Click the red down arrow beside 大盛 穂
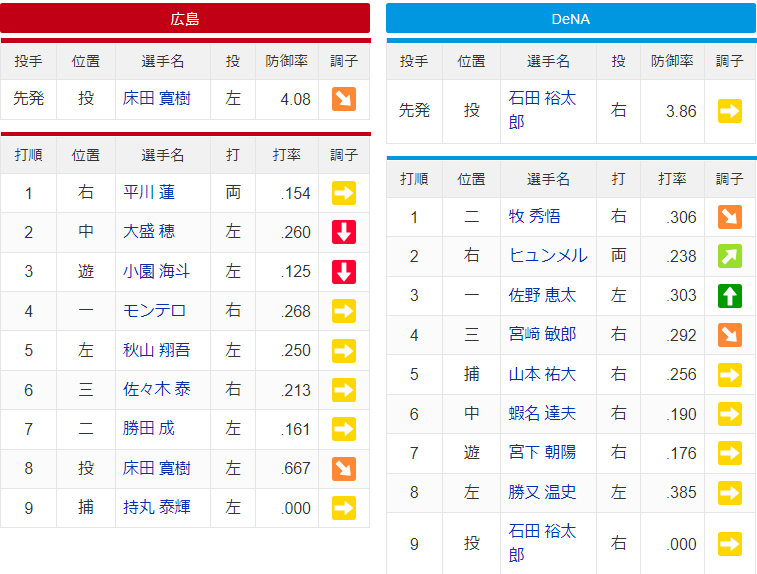 tap(344, 232)
